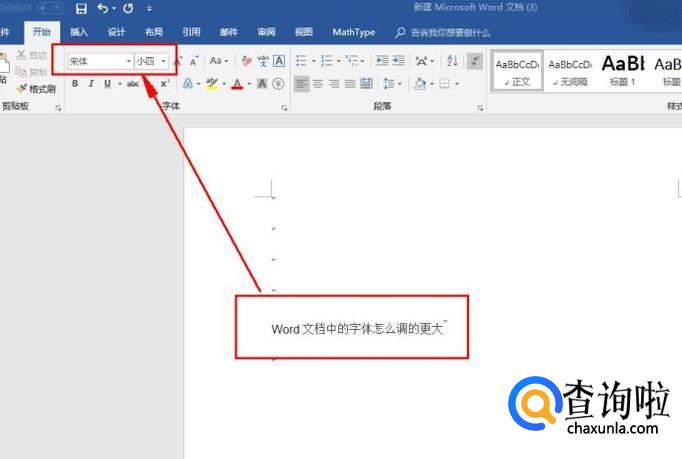Toggle italic formatting
This screenshot has height=459, width=682.
point(91,84)
